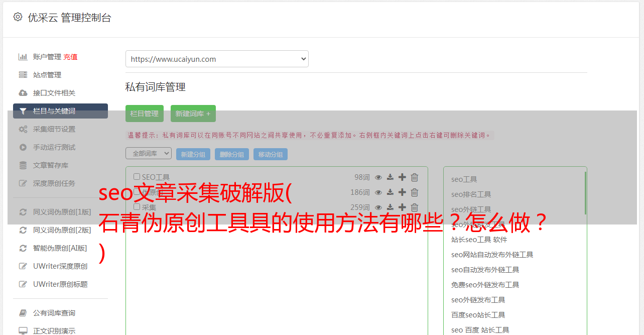Click the 新建分组 button
The image size is (644, 335).
193,154
